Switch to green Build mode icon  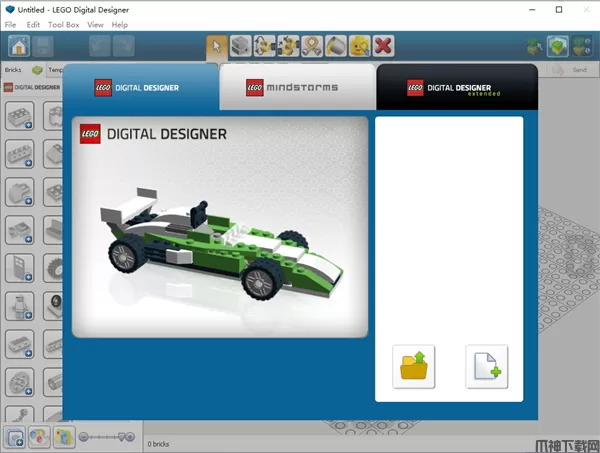pyautogui.click(x=557, y=46)
